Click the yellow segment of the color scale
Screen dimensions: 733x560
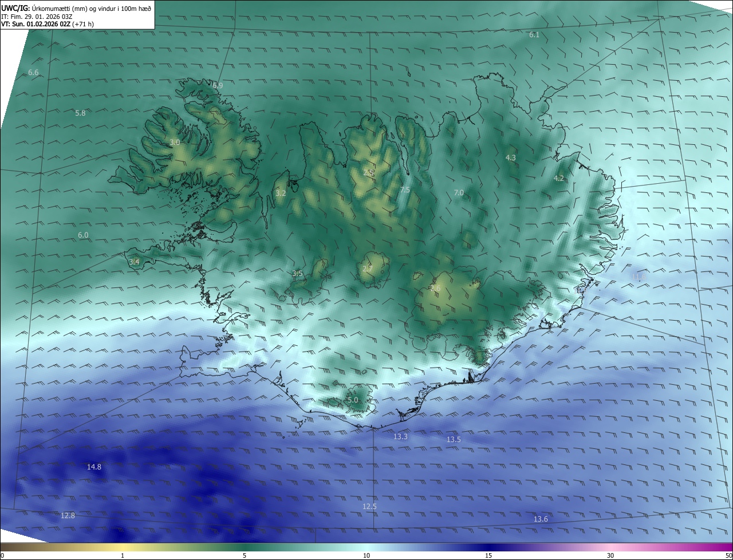point(123,547)
